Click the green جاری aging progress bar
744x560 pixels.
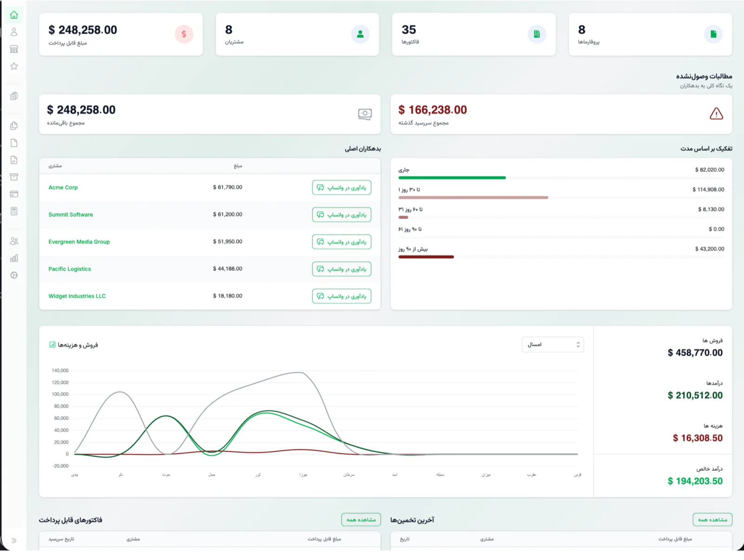(452, 178)
